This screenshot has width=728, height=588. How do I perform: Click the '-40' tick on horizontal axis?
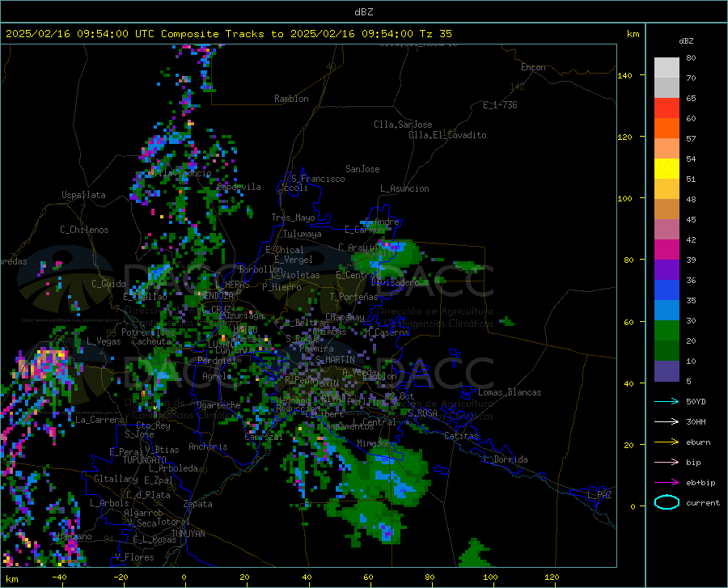pos(59,577)
